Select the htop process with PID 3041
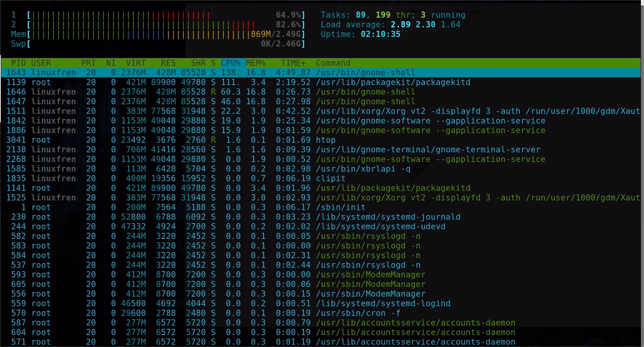644x347 pixels. coord(154,140)
